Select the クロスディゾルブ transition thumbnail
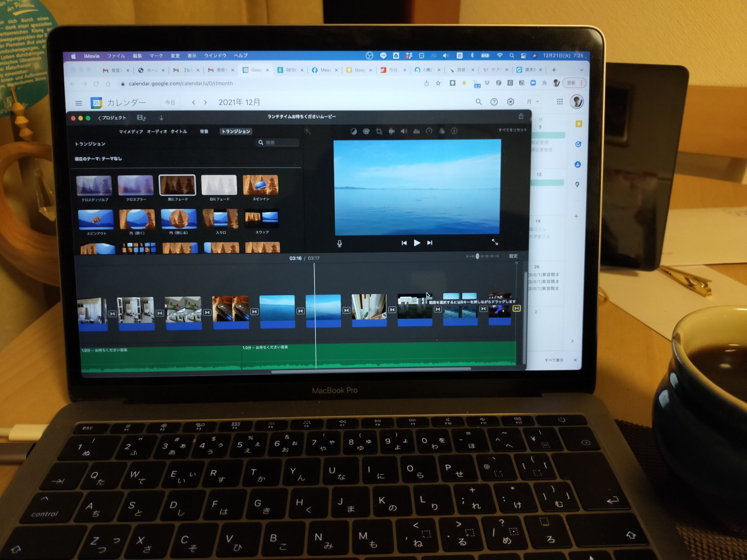 pos(94,185)
